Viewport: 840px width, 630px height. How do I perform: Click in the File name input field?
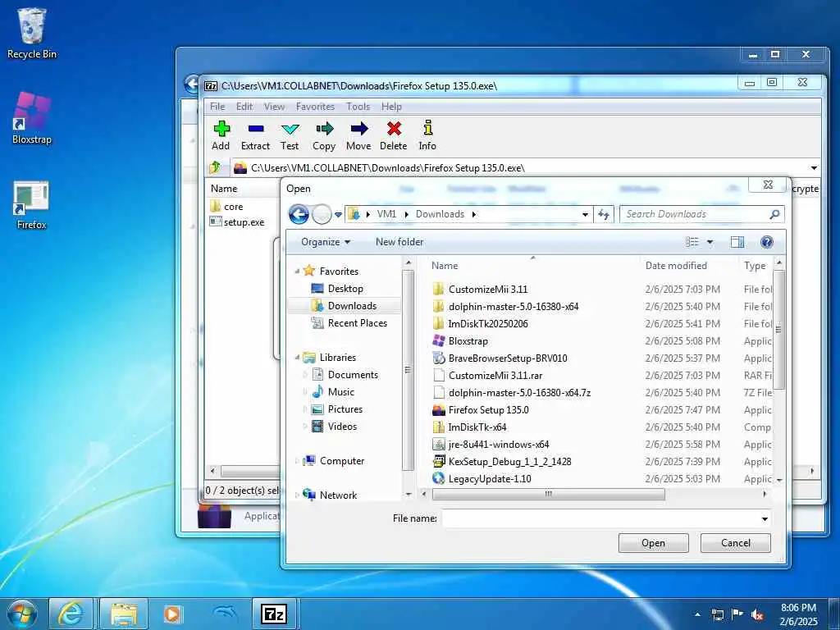[600, 518]
